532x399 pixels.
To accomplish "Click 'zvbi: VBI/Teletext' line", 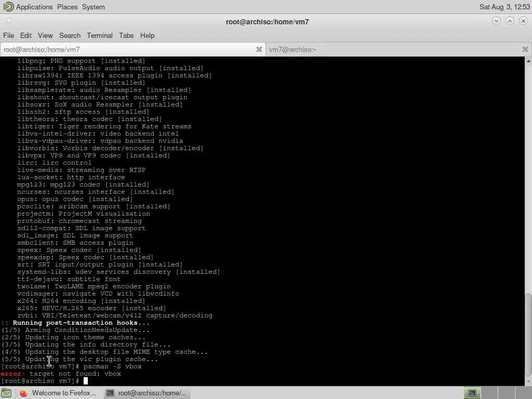I will (115, 315).
